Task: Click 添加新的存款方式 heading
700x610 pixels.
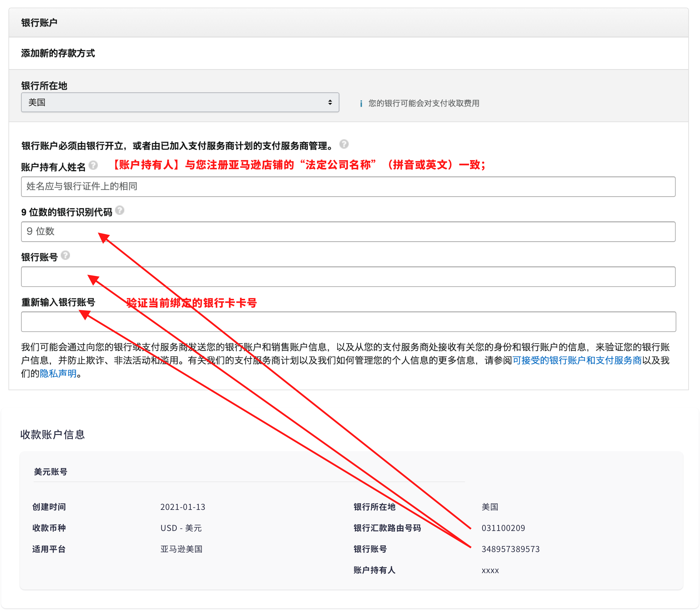Action: tap(58, 54)
